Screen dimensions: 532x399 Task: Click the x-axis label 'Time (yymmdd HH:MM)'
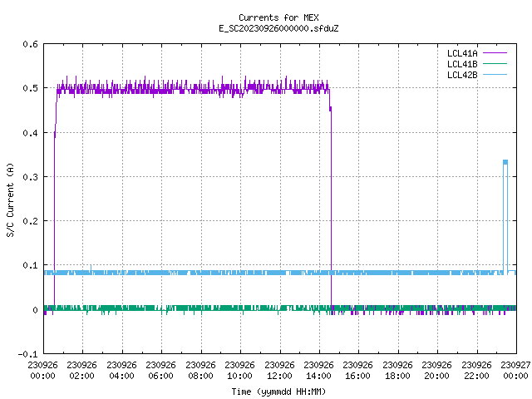(278, 392)
